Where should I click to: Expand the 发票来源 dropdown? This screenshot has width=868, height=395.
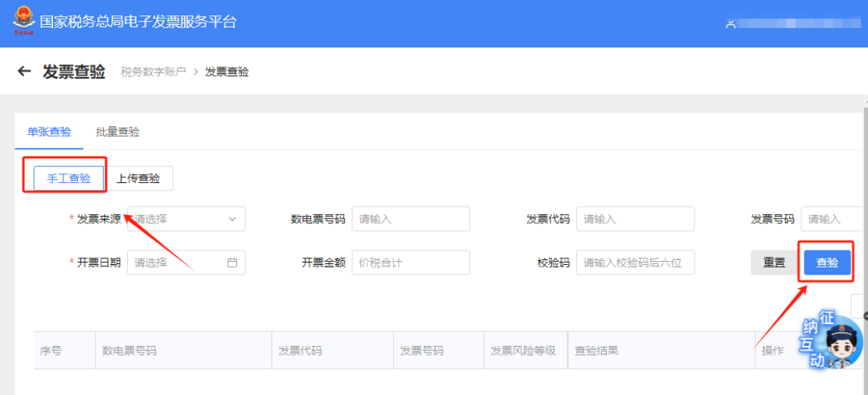click(186, 218)
